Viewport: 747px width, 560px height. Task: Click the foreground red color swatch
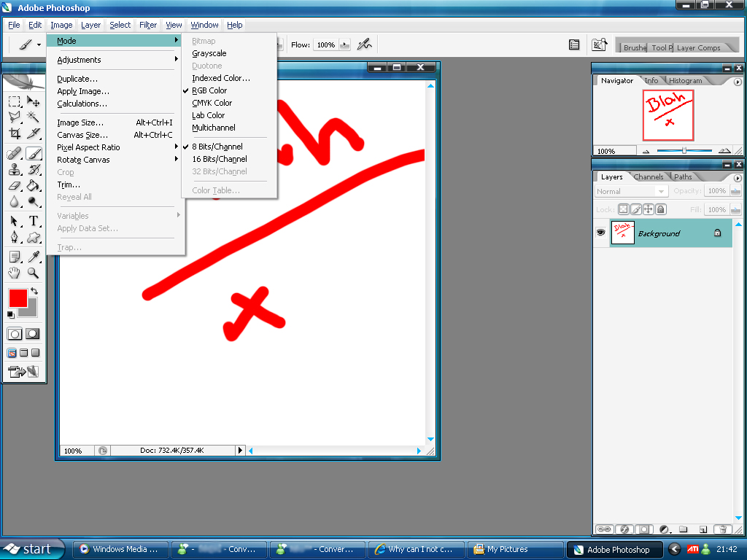tap(18, 297)
